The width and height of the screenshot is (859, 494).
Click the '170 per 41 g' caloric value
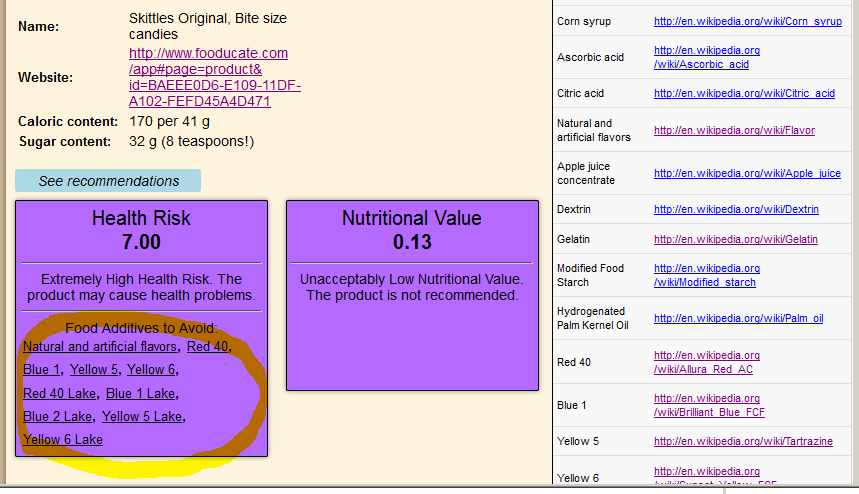tap(169, 122)
